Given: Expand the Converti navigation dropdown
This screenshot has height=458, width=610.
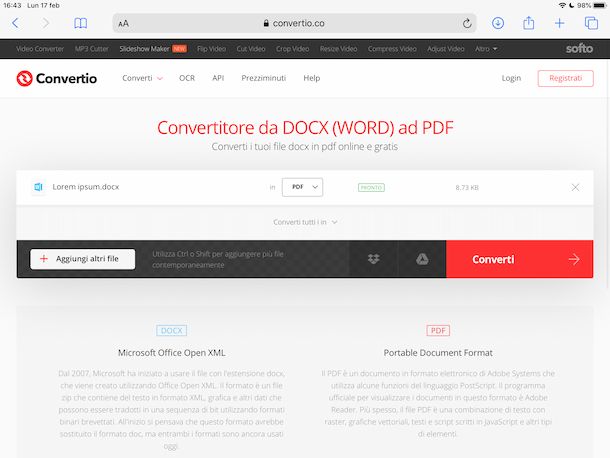Looking at the screenshot, I should (x=142, y=78).
